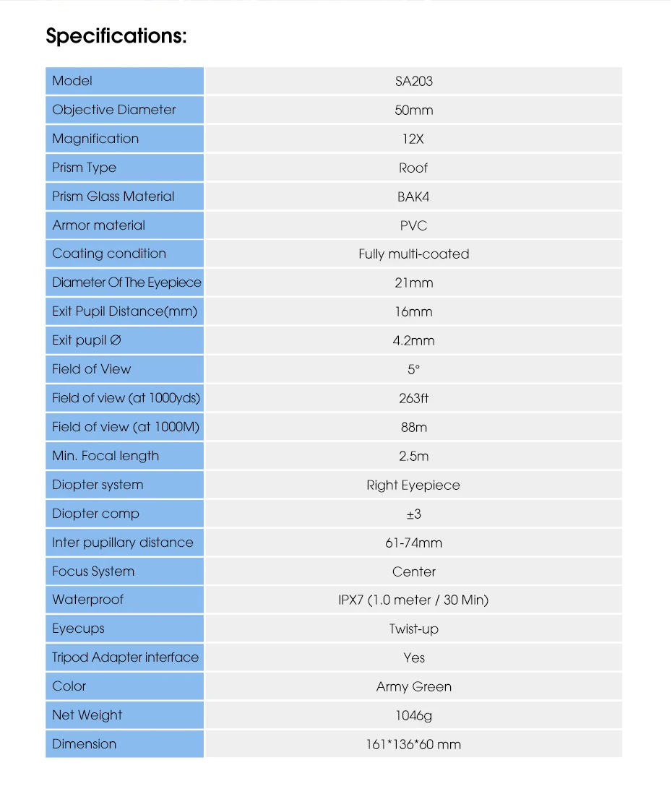Select the SA203 model value
This screenshot has height=786, width=672.
[413, 81]
